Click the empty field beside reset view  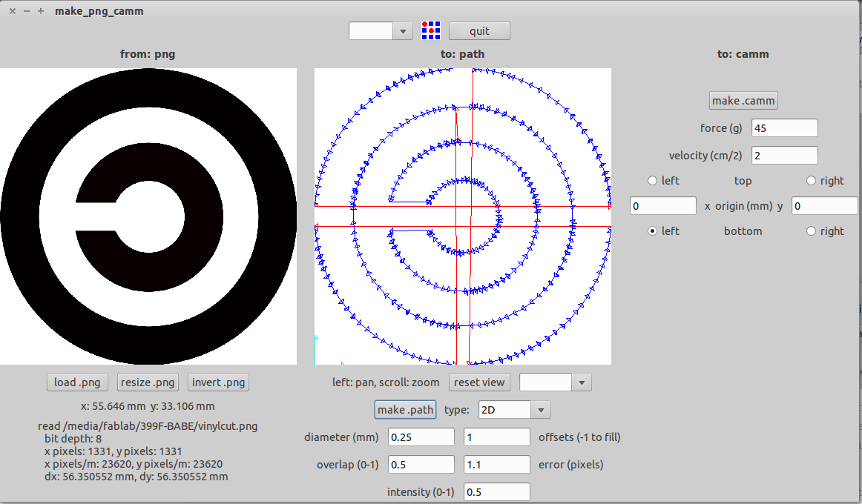coord(546,382)
